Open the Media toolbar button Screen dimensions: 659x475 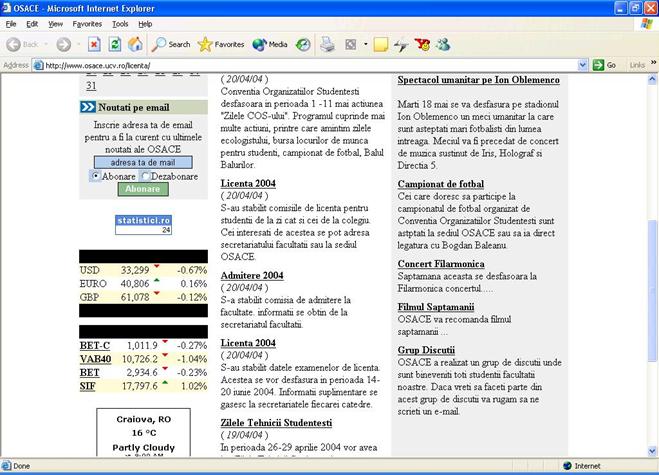coord(270,44)
